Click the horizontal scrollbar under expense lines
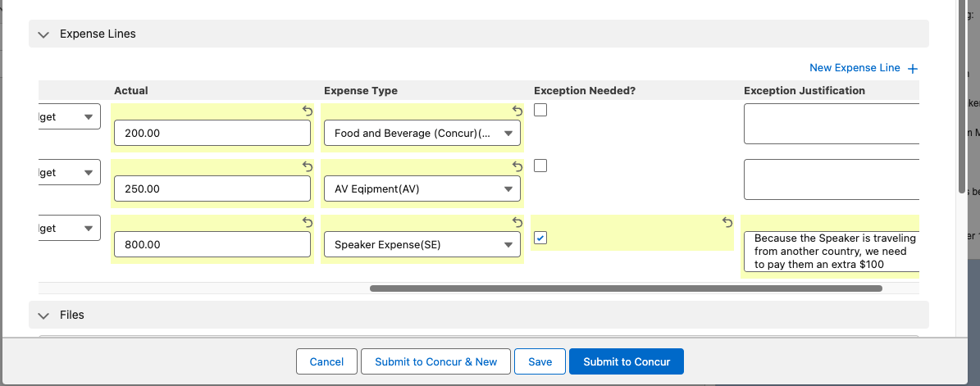Viewport: 980px width, 386px height. [x=626, y=288]
